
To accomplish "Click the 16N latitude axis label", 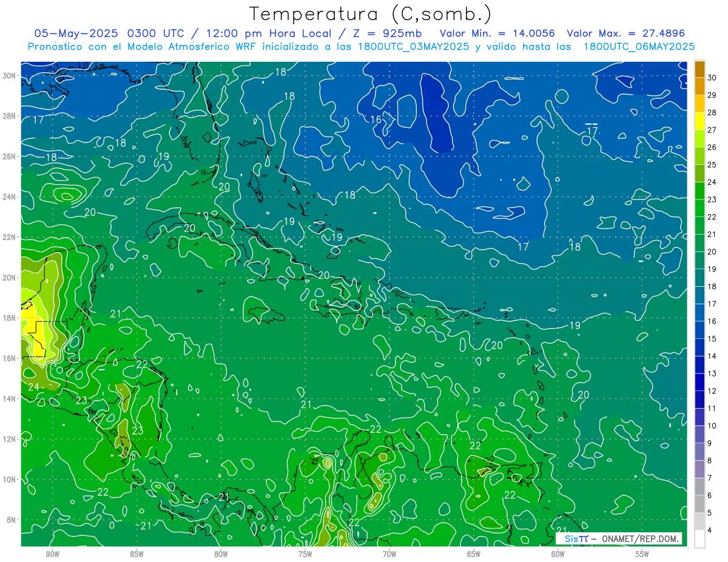I will pos(10,358).
